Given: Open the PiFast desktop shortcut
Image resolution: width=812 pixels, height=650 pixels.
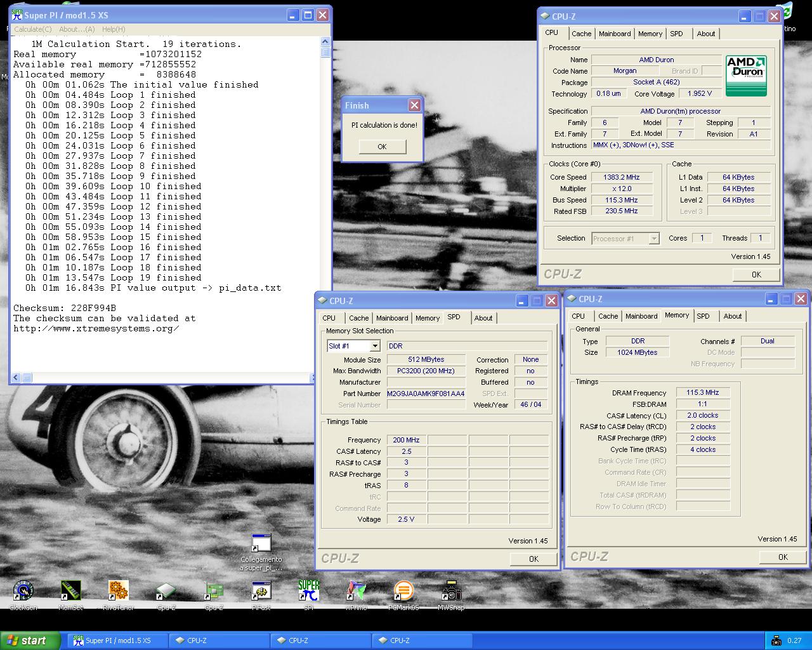Looking at the screenshot, I should [261, 595].
